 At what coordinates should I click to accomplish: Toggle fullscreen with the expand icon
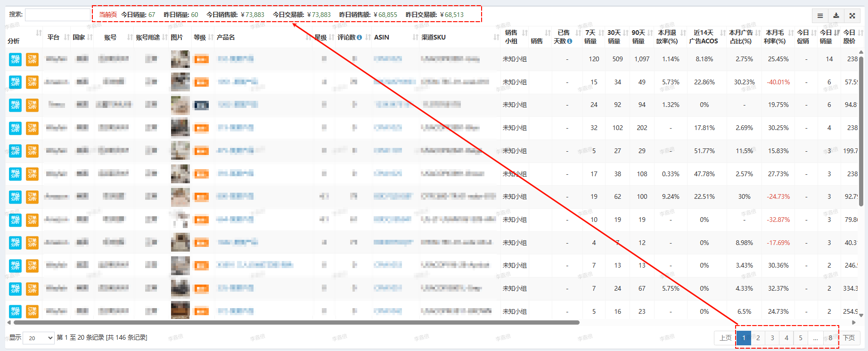pyautogui.click(x=852, y=16)
